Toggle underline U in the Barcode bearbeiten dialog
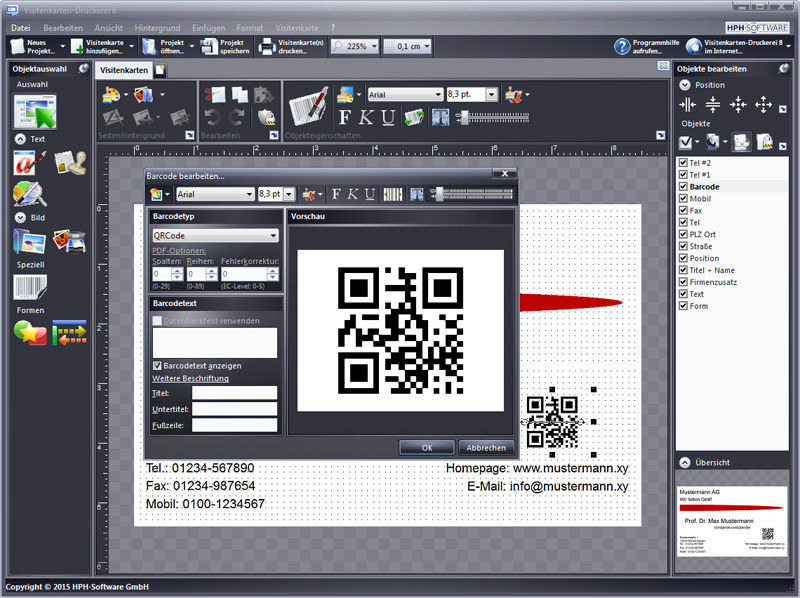800x598 pixels. click(370, 194)
